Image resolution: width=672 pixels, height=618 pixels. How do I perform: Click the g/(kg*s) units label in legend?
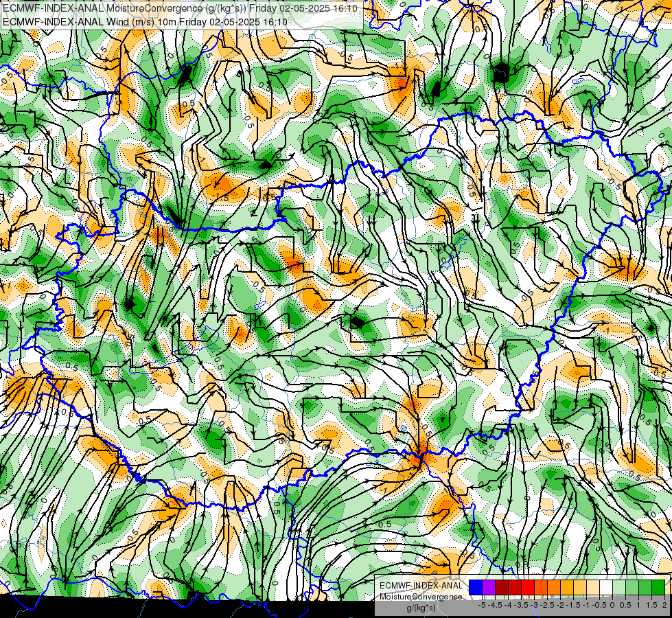[421, 608]
